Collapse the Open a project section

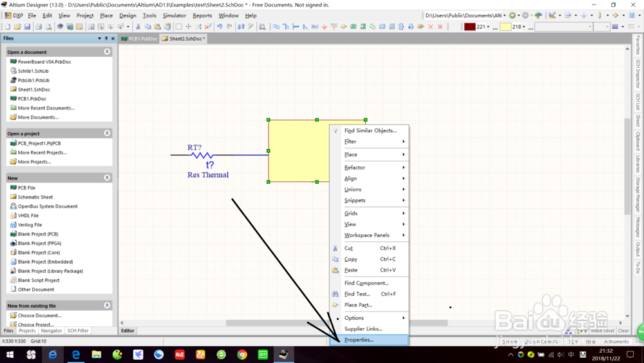(107, 133)
